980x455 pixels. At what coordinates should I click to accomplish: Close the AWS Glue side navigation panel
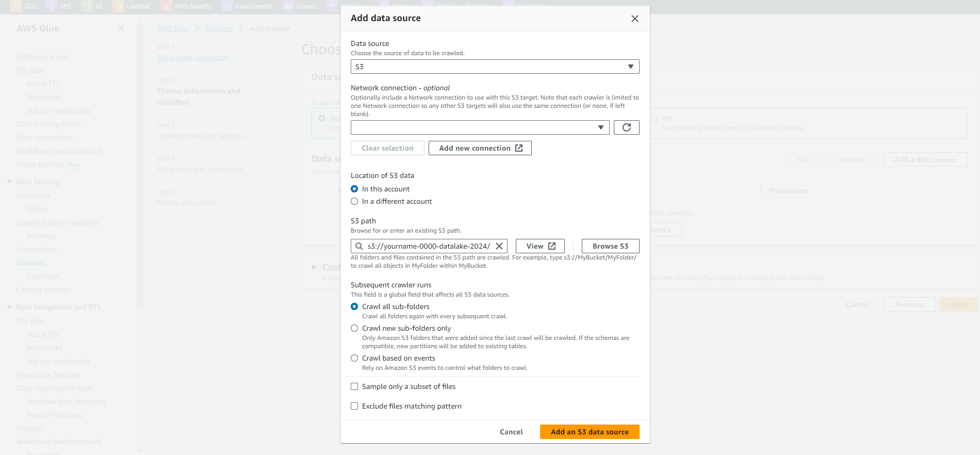point(121,28)
